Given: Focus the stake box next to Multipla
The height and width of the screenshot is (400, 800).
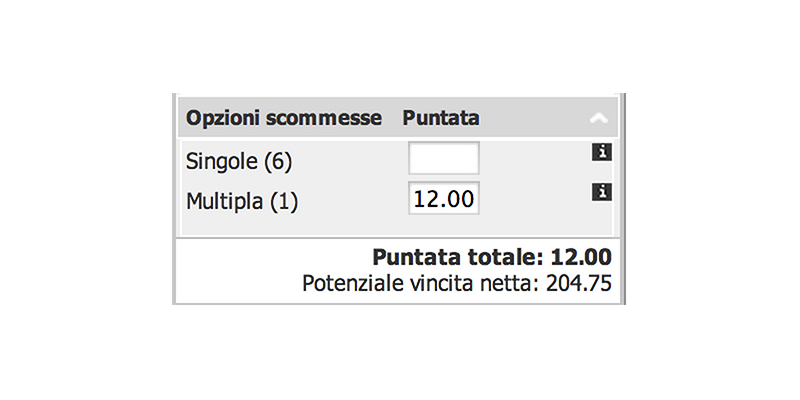Looking at the screenshot, I should coord(444,198).
